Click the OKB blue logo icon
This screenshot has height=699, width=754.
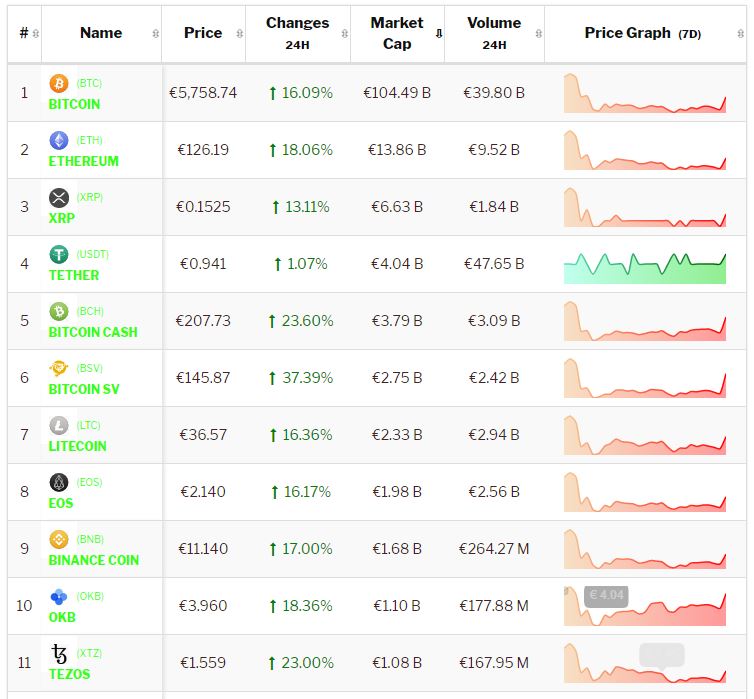click(58, 596)
